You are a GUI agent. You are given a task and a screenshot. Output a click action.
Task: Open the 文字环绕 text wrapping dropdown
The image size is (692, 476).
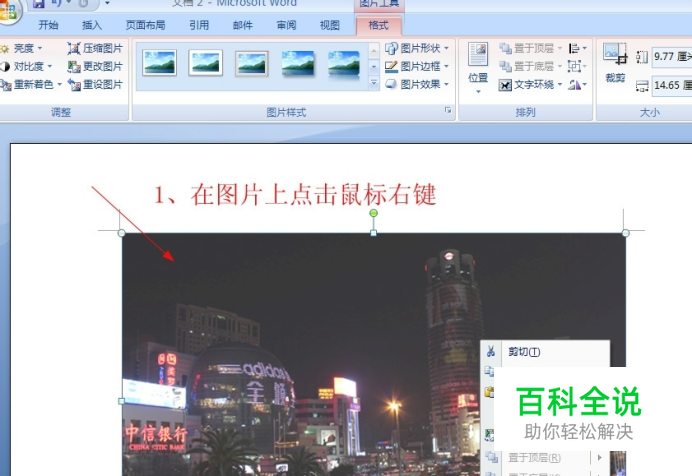point(530,85)
